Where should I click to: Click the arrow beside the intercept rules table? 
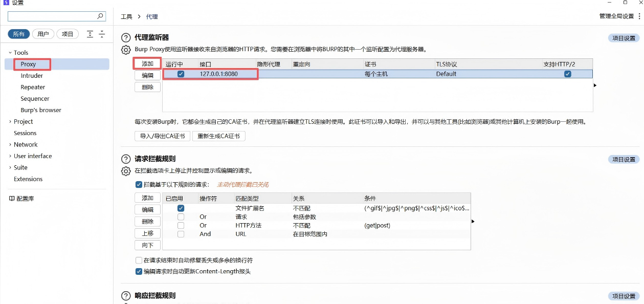[473, 221]
